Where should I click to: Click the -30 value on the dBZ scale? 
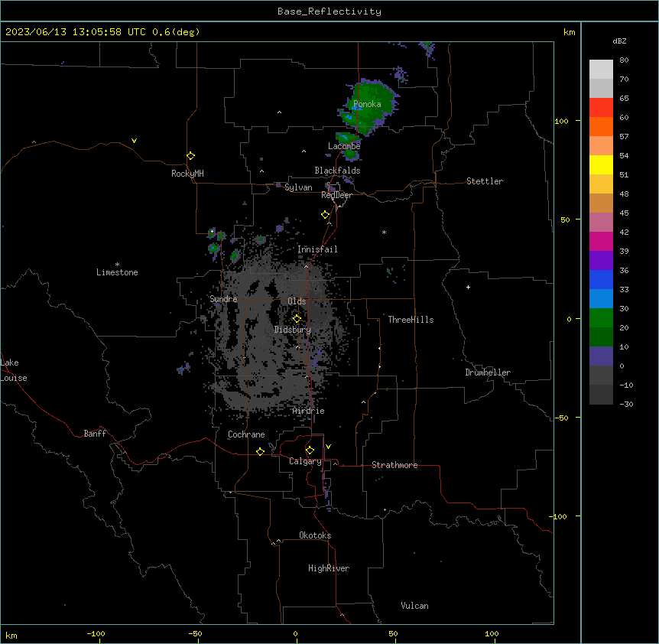click(x=626, y=404)
